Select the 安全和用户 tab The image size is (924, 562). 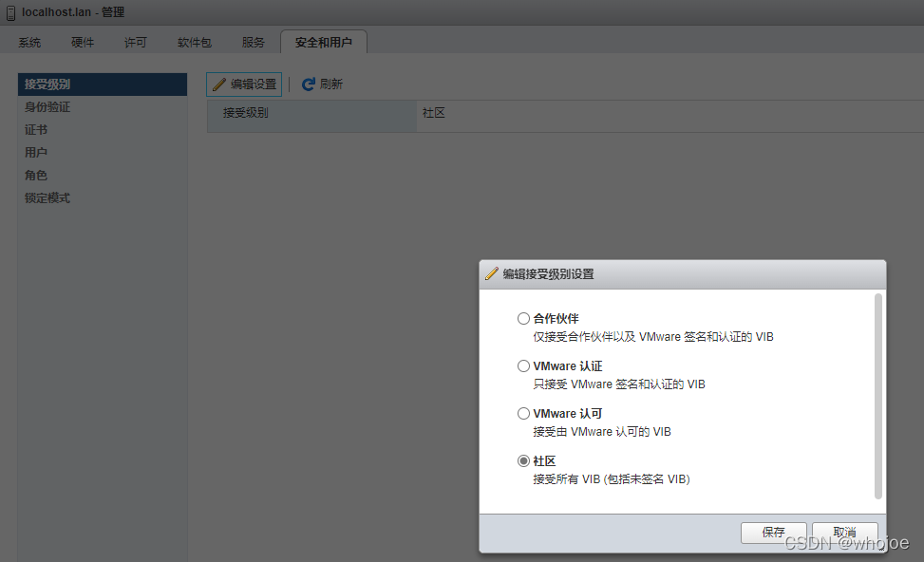(324, 42)
